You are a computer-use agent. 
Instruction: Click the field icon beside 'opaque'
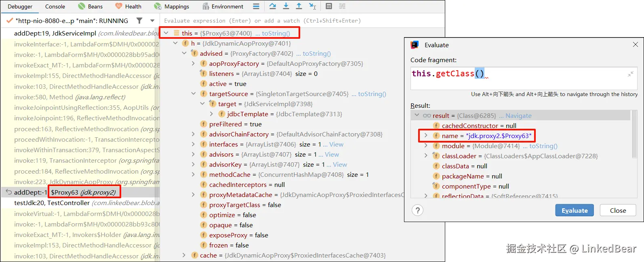(203, 225)
